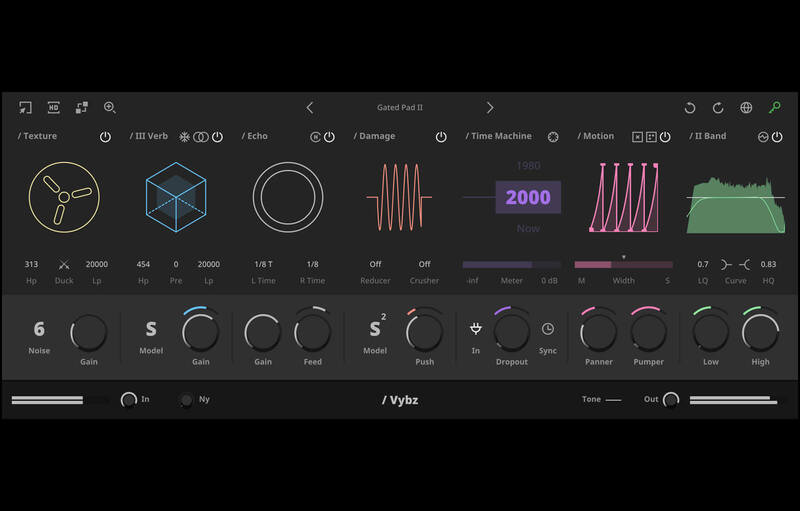The width and height of the screenshot is (800, 511).
Task: Click the spectrum analyzer icon in II Band
Action: tap(763, 137)
